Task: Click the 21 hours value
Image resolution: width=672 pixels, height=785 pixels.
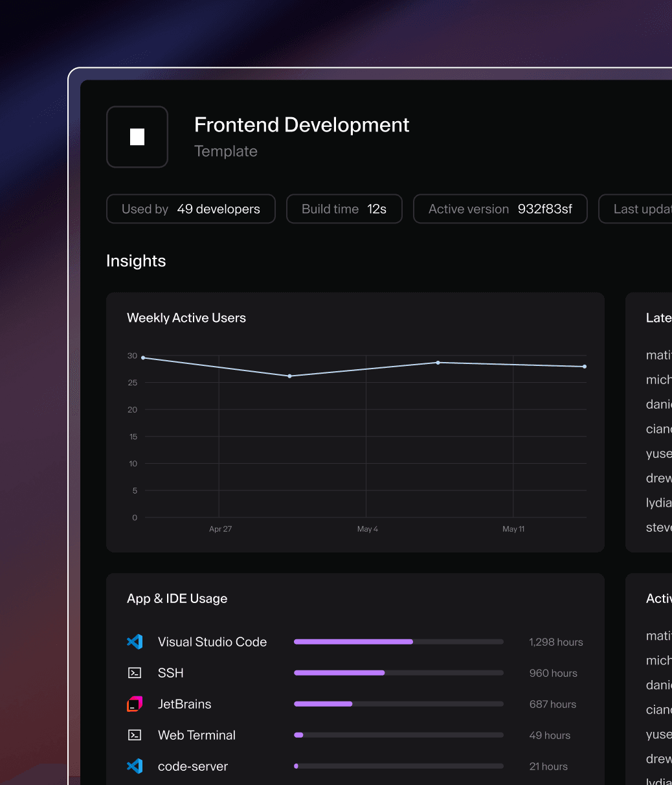Action: pos(548,767)
